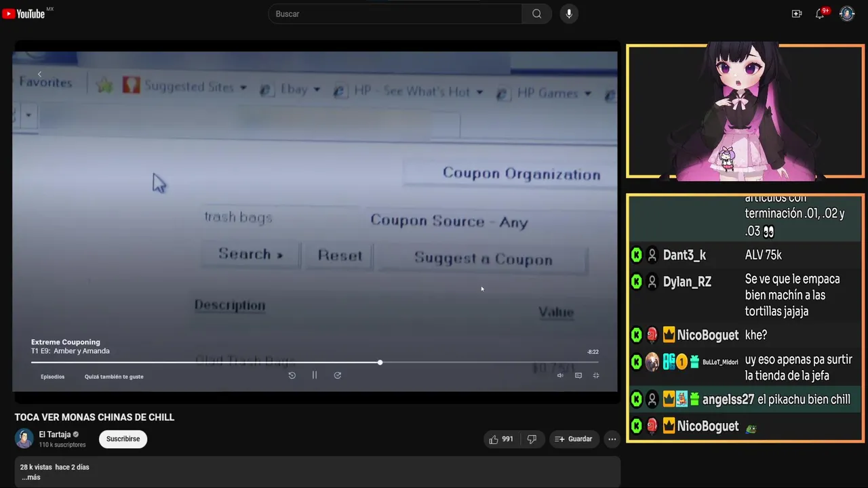Dislike the video with thumbs-down
The width and height of the screenshot is (868, 488).
pyautogui.click(x=532, y=439)
